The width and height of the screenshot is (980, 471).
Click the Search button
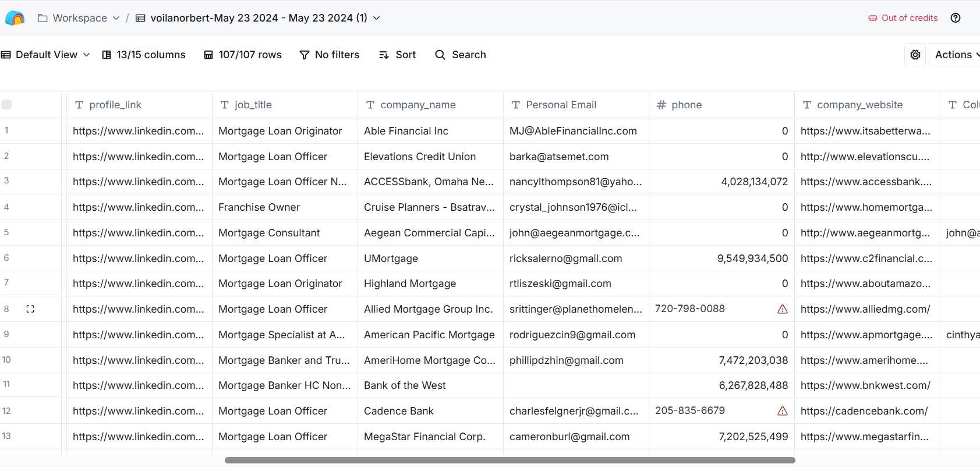pos(461,55)
